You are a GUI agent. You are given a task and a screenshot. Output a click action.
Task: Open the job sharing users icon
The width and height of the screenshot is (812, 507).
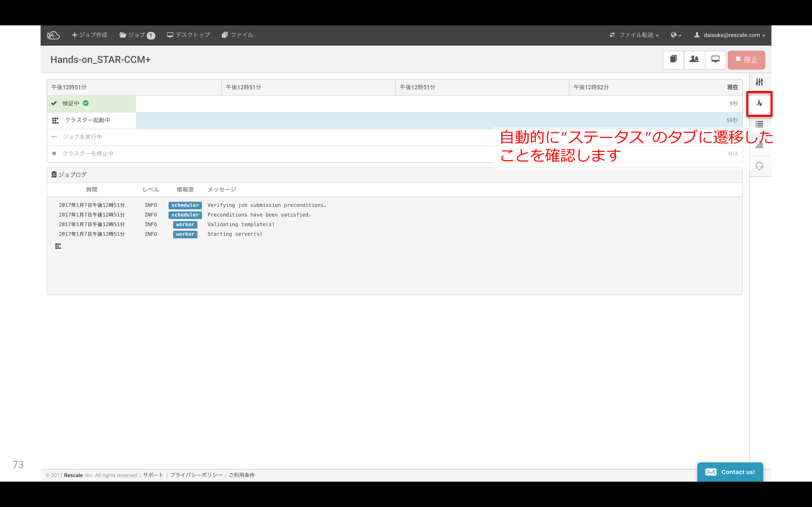click(694, 60)
